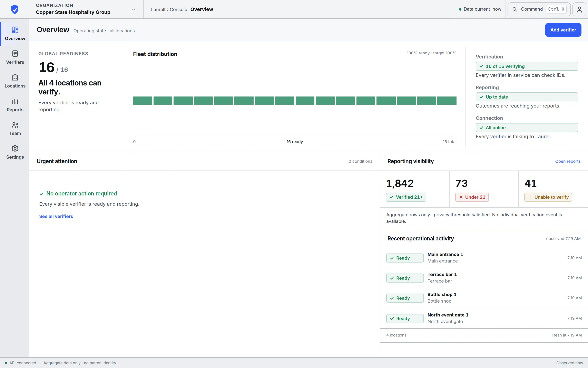Click the 4 locations footer text
Screen dimensions: 588x368
[x=396, y=335]
